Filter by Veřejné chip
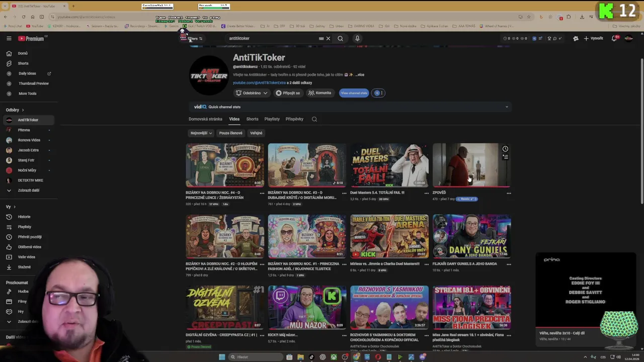This screenshot has height=362, width=644. point(256,133)
